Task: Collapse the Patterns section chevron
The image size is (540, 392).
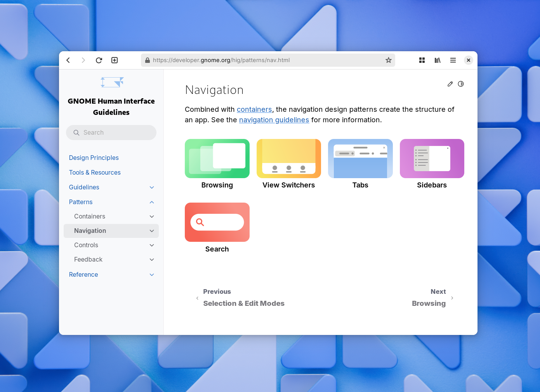Action: point(152,202)
